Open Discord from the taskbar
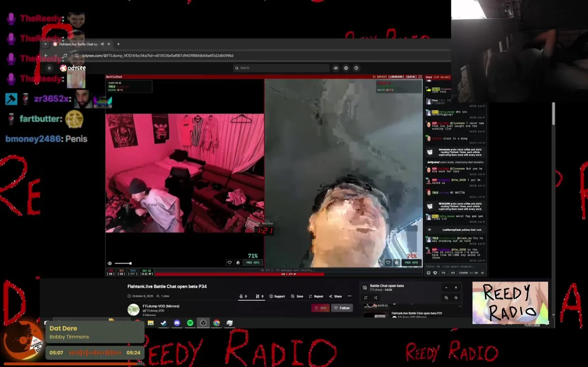Image resolution: width=588 pixels, height=367 pixels. pos(177,323)
